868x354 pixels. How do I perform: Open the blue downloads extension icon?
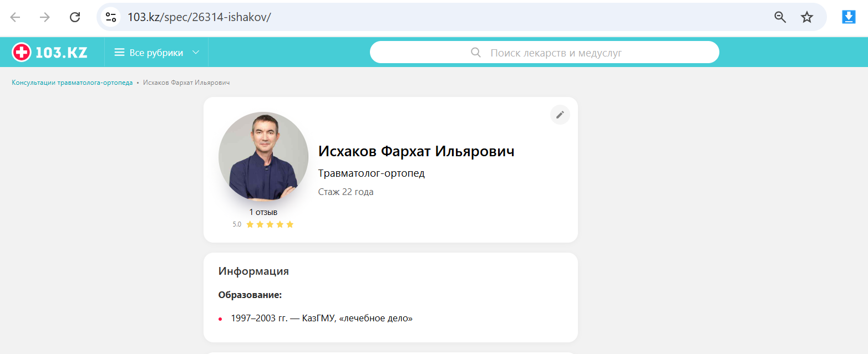coord(849,17)
